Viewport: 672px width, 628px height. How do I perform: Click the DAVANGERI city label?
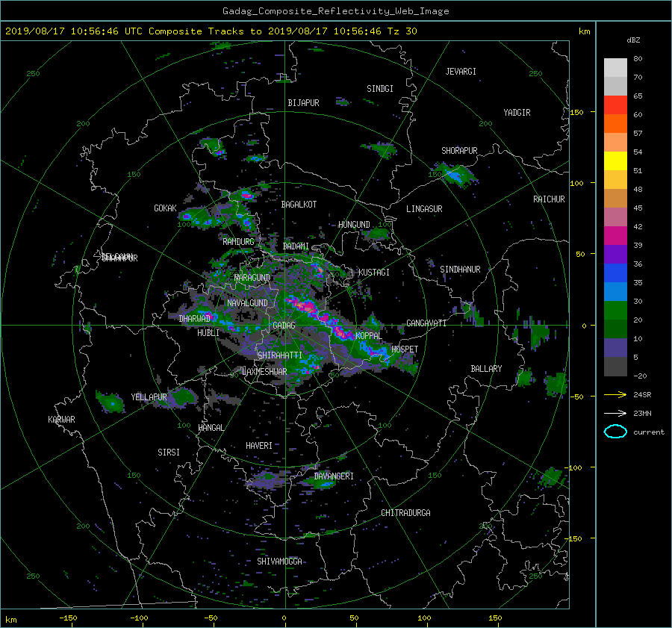coord(334,476)
